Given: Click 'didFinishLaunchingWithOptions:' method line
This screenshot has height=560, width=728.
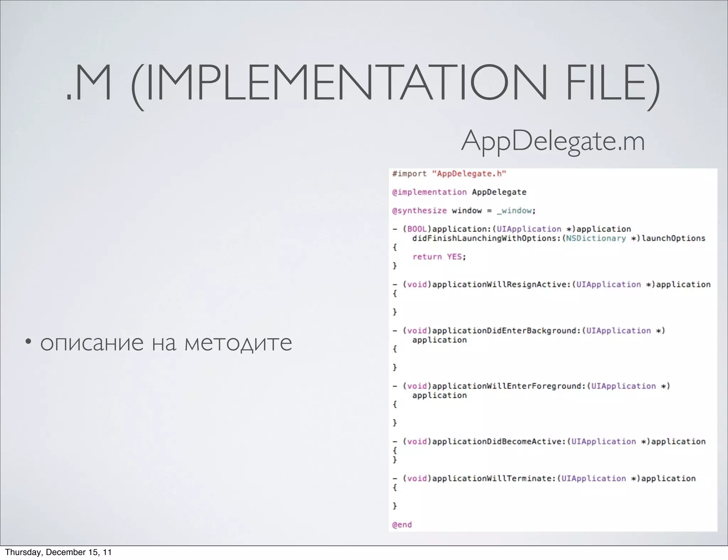Looking at the screenshot, I should pos(558,238).
